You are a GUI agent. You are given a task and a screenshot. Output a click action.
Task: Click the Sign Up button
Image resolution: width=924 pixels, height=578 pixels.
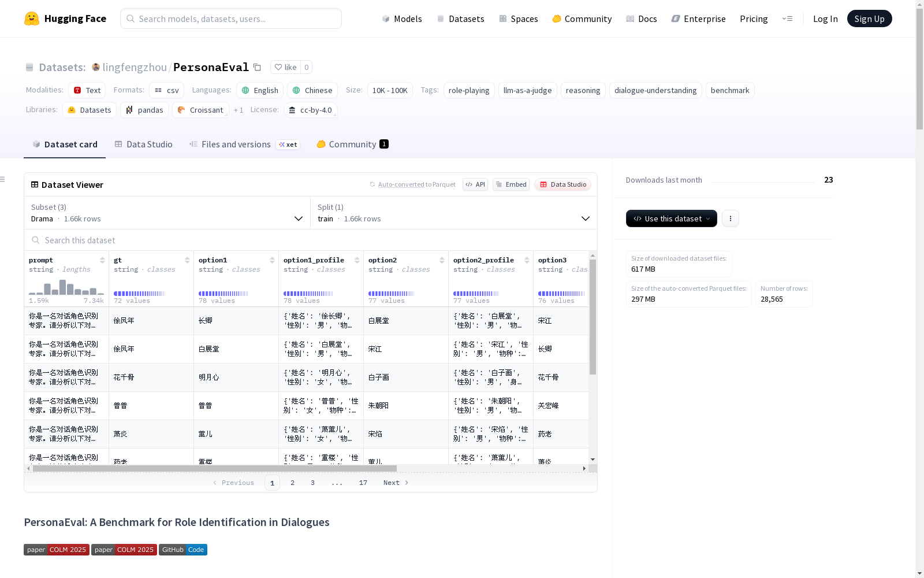869,18
